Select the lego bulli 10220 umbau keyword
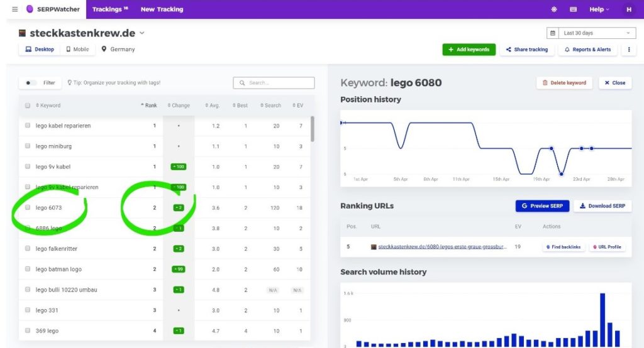644x348 pixels. pos(67,290)
